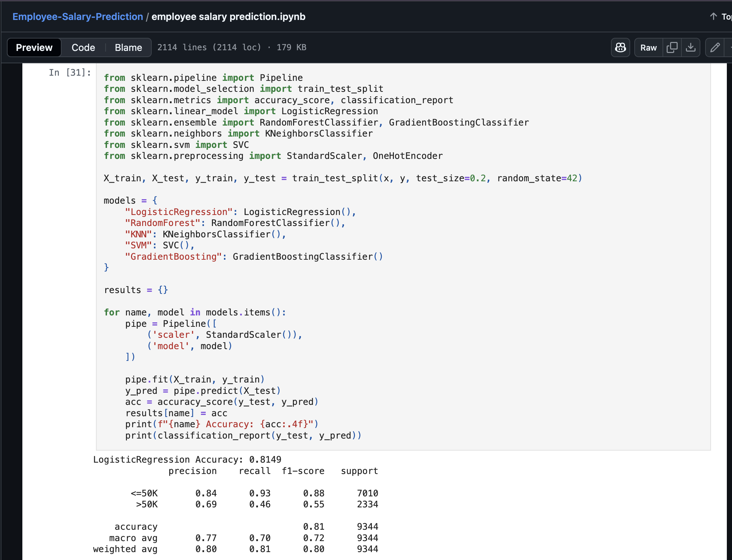This screenshot has height=560, width=732.
Task: Click the train_test_split assignment line
Action: tap(342, 178)
